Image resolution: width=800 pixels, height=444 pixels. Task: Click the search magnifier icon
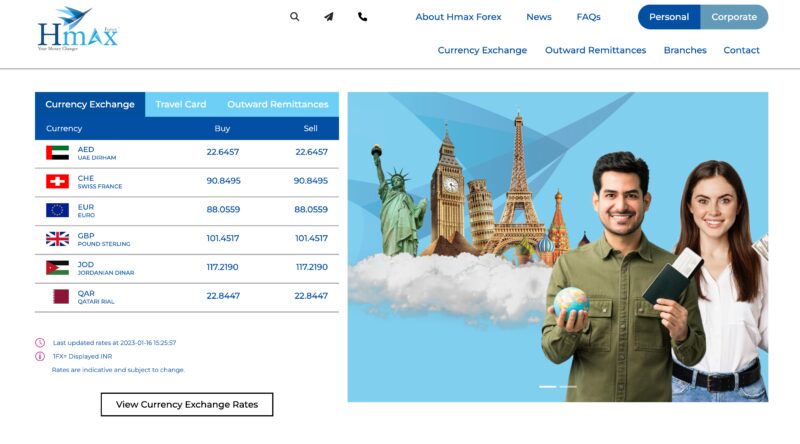[294, 17]
